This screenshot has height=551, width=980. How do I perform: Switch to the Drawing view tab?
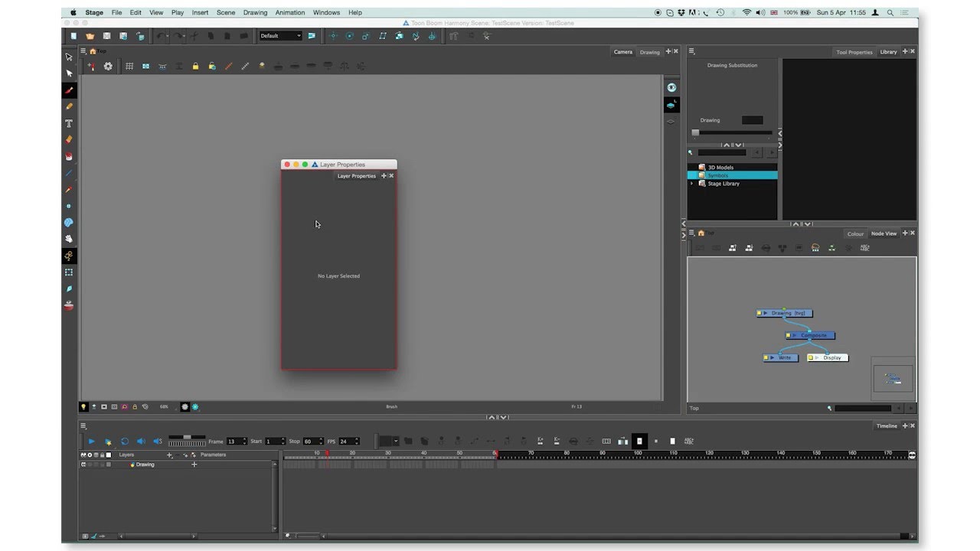tap(650, 52)
